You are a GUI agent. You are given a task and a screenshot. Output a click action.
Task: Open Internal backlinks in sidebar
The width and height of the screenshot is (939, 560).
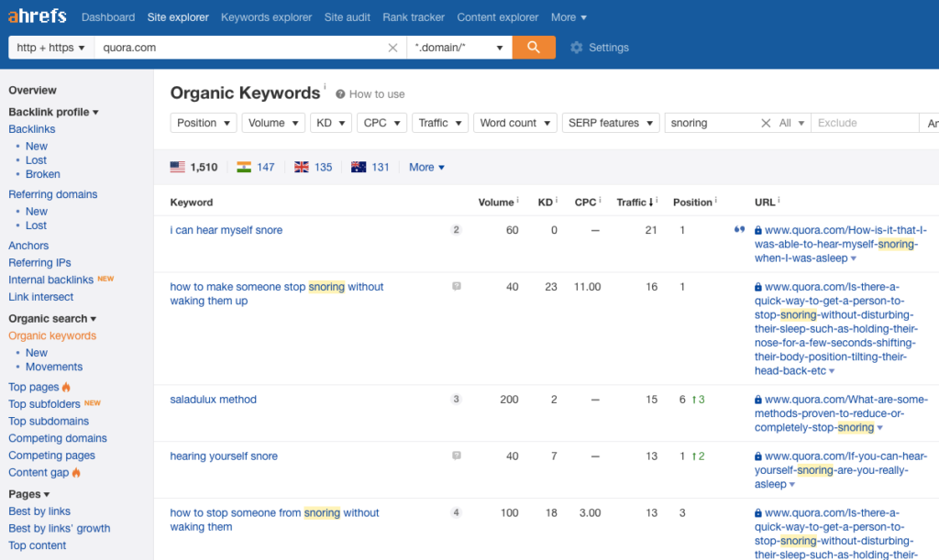point(51,280)
